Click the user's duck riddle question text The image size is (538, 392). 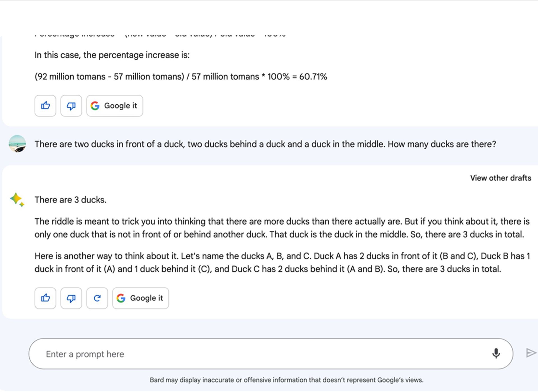265,144
